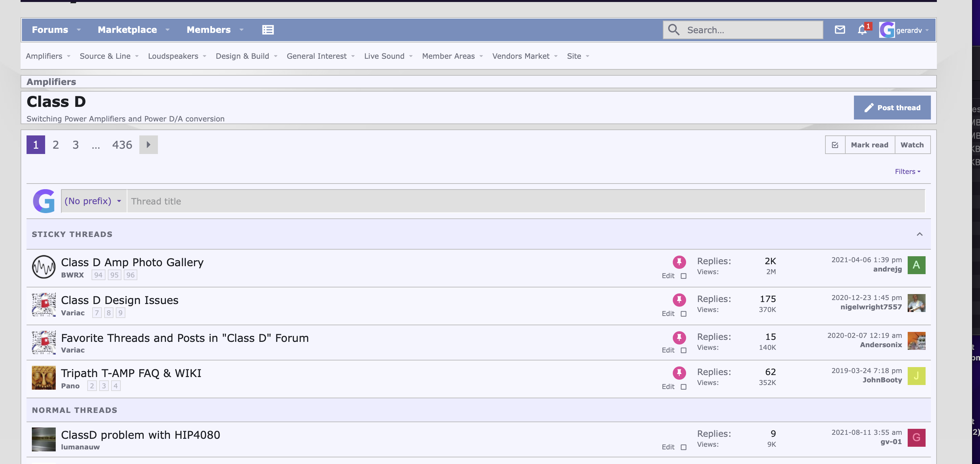Image resolution: width=980 pixels, height=464 pixels.
Task: Click the Amplifiers breadcrumb link
Action: pos(51,82)
